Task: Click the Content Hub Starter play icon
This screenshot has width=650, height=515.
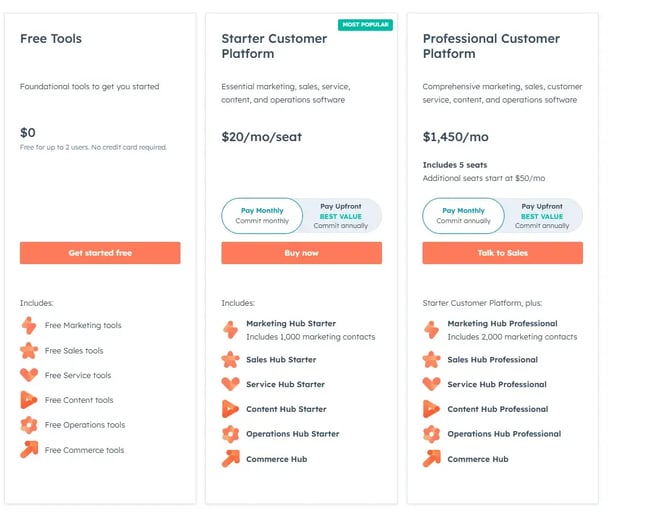Action: tap(230, 409)
